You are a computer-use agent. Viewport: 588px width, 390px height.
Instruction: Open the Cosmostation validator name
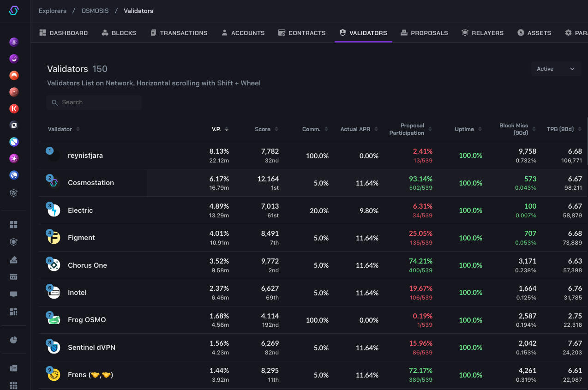[91, 183]
